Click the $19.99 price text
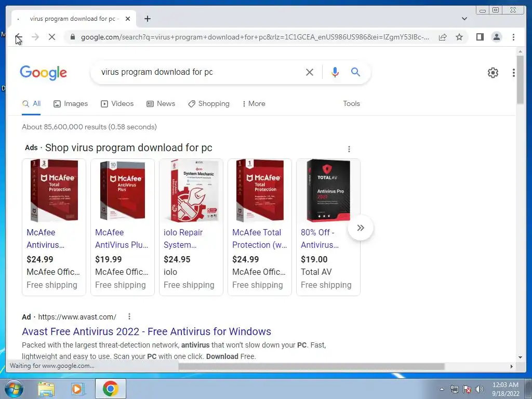The image size is (532, 399). point(108,260)
